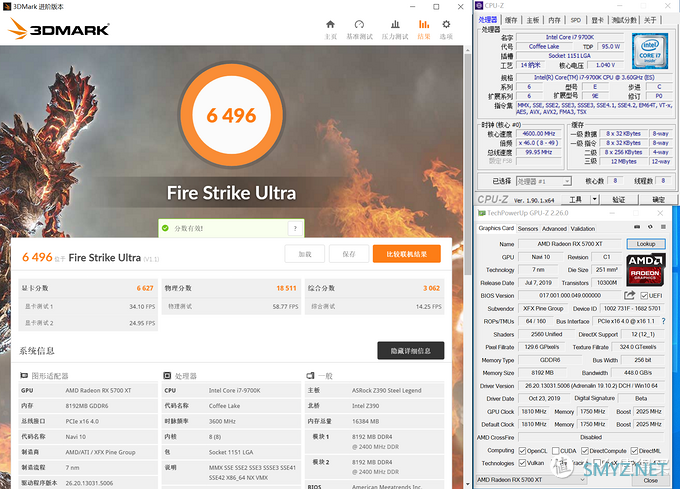Switch to CPU-Z Cache (缓存) tab

coord(511,20)
